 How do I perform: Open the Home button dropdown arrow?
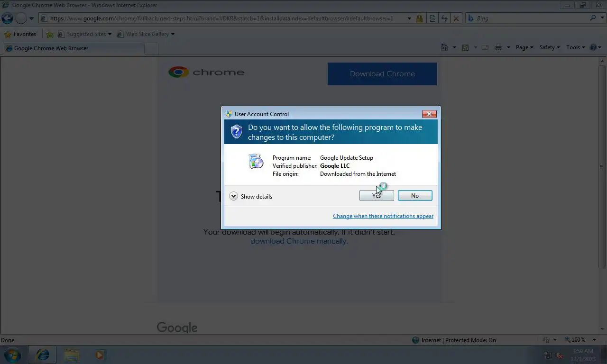point(454,47)
